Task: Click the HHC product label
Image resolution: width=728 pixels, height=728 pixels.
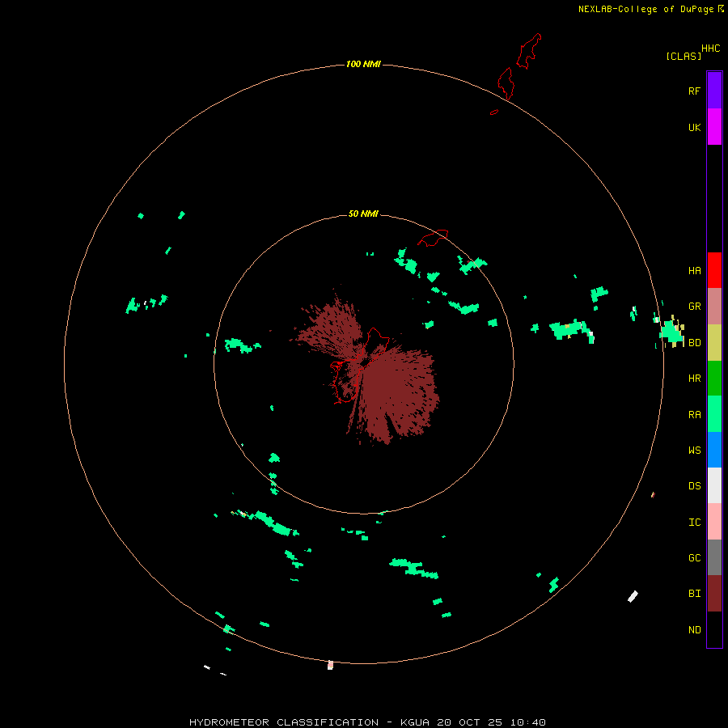Action: pyautogui.click(x=711, y=49)
